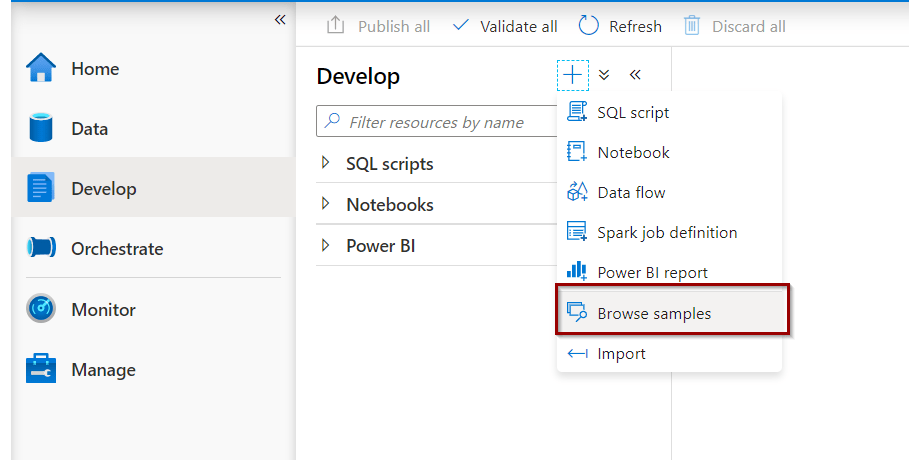Collapse the Develop panel with chevrons

point(635,74)
